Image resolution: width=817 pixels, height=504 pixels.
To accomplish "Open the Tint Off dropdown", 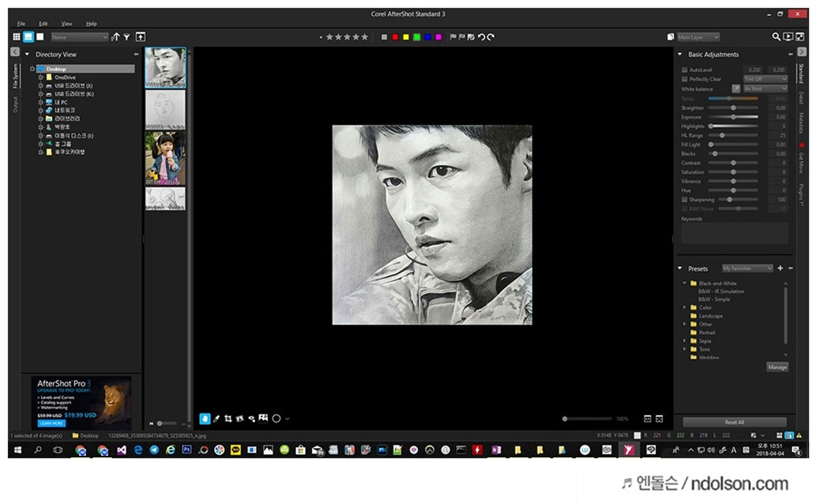I will [x=765, y=79].
